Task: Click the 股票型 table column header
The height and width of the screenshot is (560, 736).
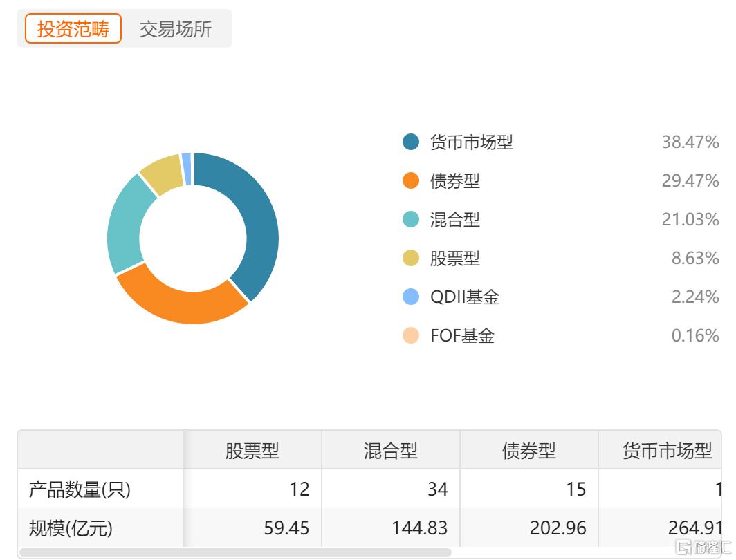Action: point(252,451)
